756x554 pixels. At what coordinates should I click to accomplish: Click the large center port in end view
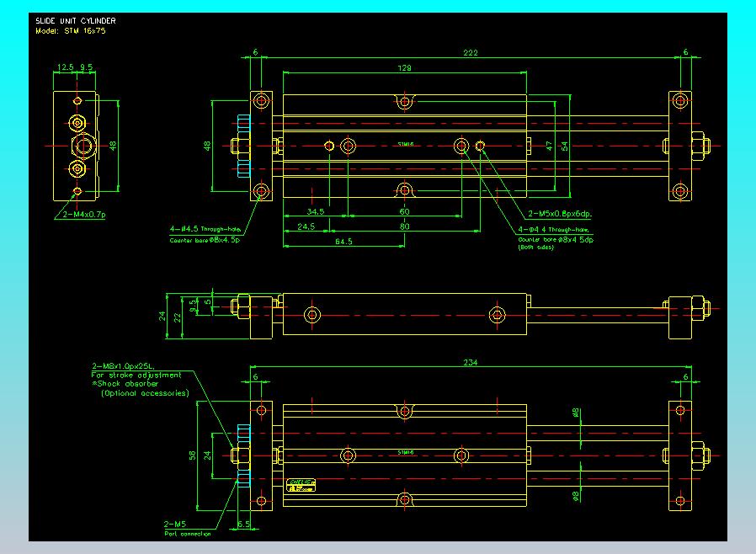pos(83,146)
